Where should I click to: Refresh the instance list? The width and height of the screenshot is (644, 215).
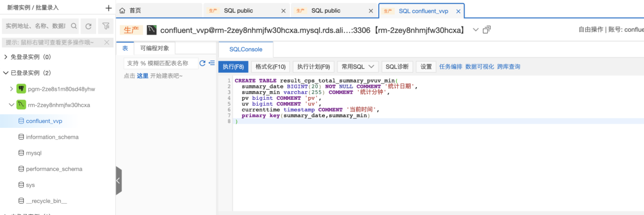click(x=88, y=26)
